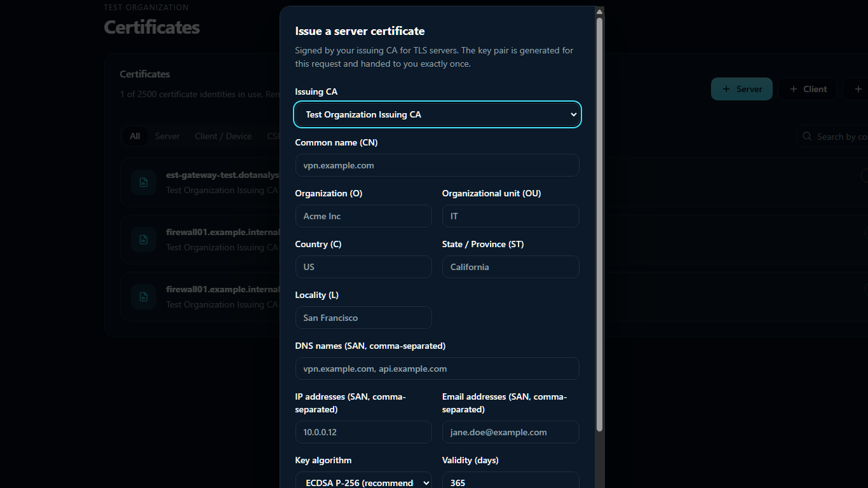Select the Email addresses SAN field
The image size is (868, 488).
click(511, 432)
